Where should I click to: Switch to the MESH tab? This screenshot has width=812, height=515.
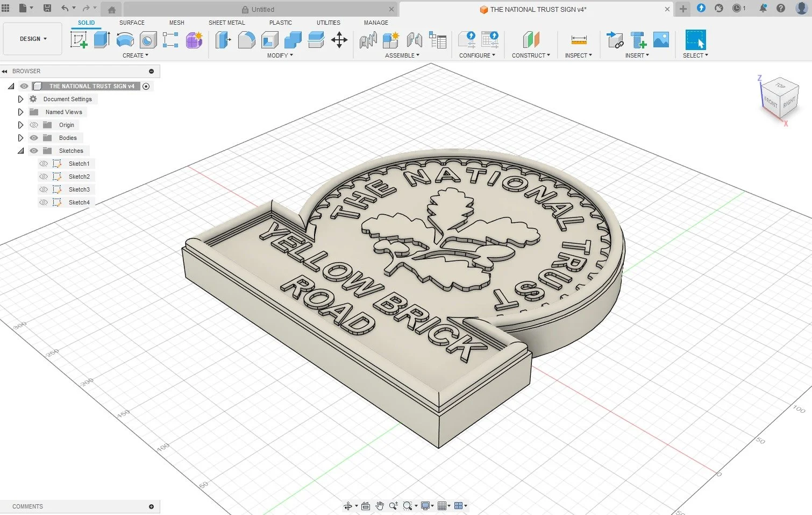click(x=176, y=23)
